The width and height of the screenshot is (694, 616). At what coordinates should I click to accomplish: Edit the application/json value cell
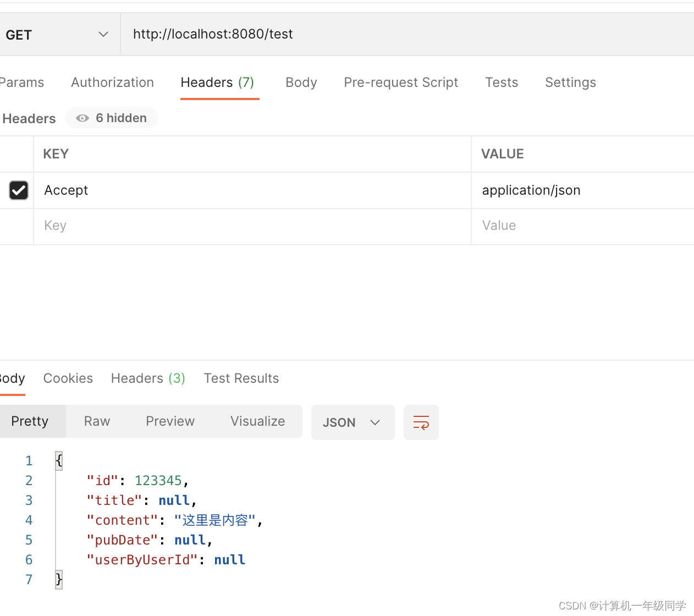[583, 190]
